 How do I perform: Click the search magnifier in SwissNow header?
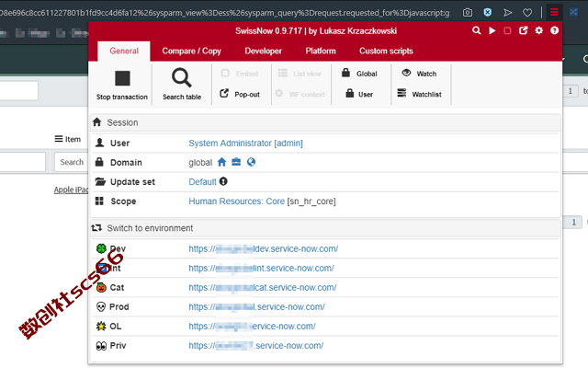coord(476,30)
